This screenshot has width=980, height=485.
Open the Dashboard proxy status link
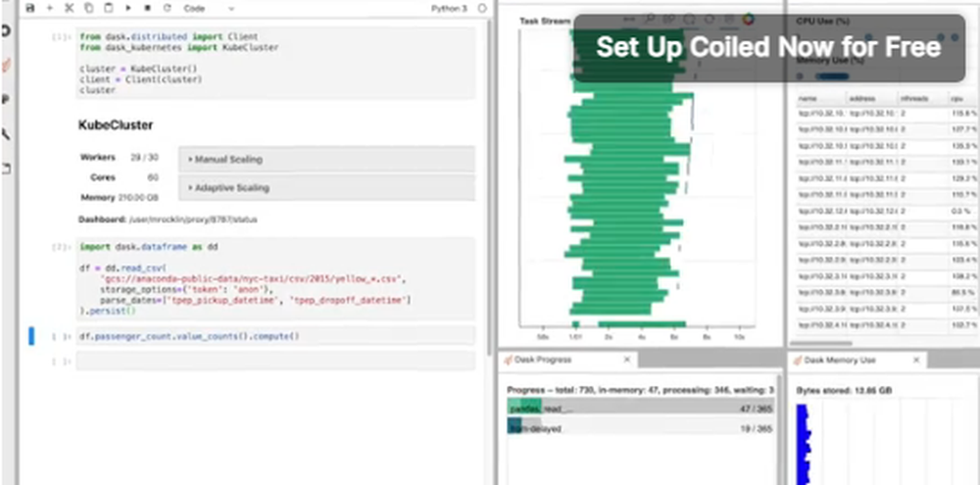pyautogui.click(x=192, y=219)
